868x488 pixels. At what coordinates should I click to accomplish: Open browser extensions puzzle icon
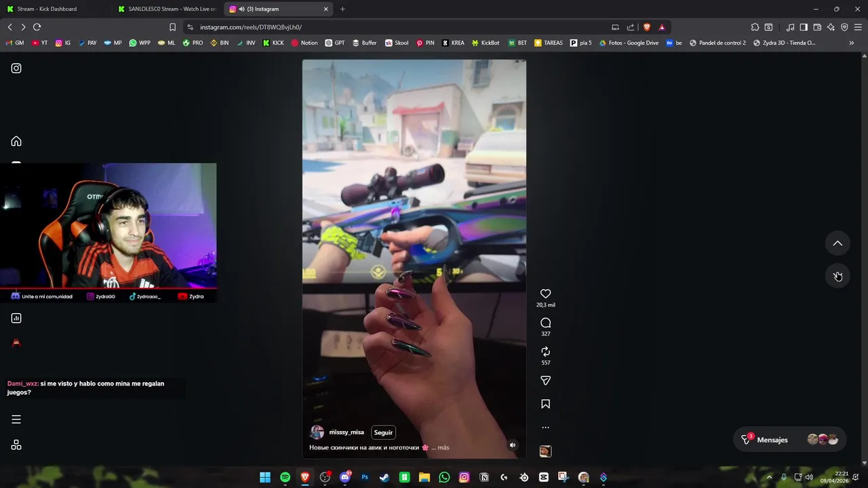coord(755,27)
